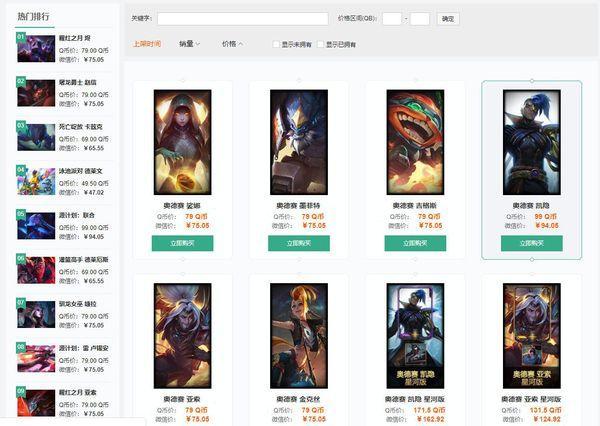The image size is (600, 426).
Task: Select the 热门排行 ranking header tab
Action: (x=34, y=17)
